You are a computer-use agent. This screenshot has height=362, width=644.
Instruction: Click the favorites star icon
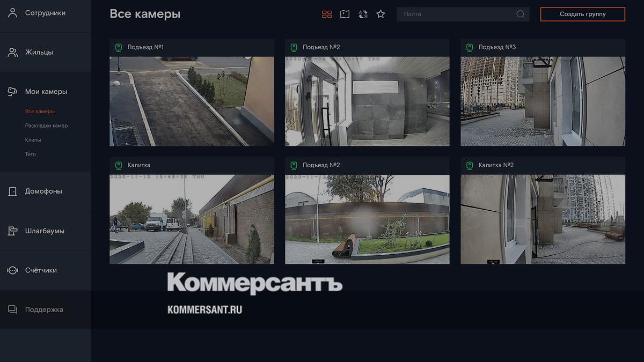click(x=380, y=14)
